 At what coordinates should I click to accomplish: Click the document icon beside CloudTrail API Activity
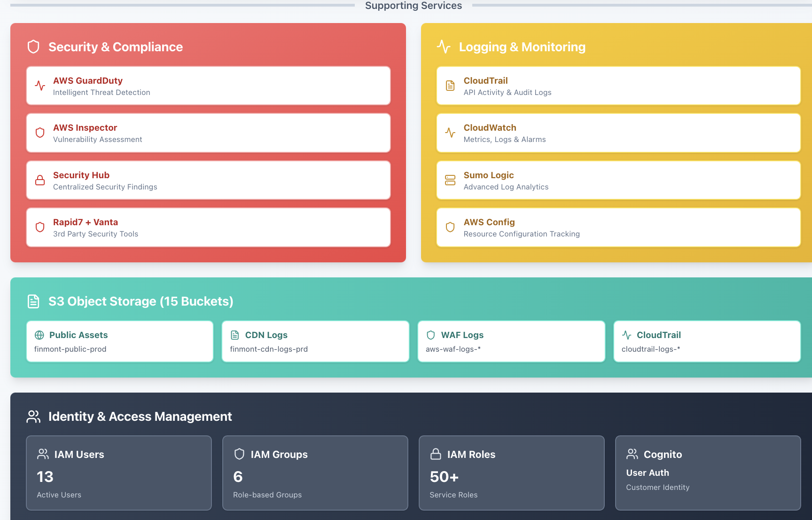(x=450, y=86)
